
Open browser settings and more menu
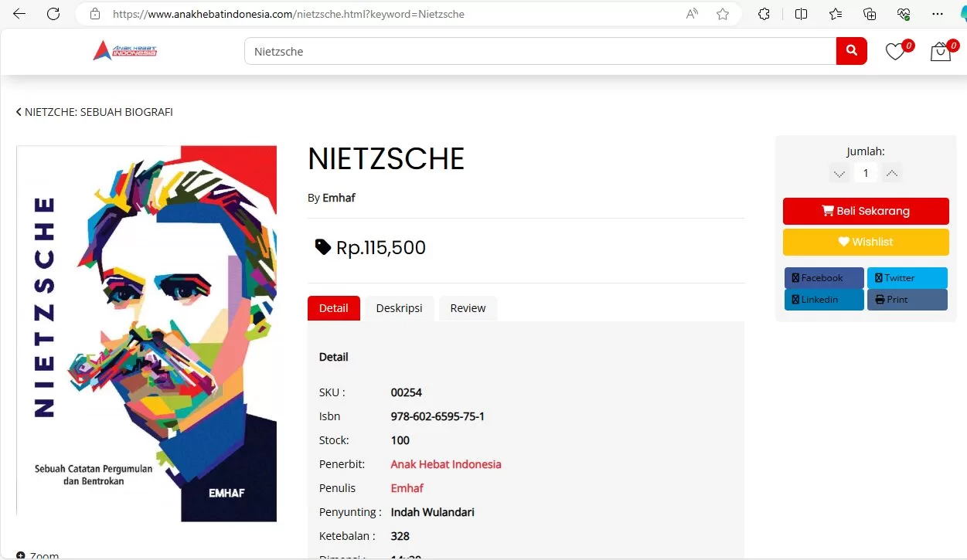pos(938,14)
